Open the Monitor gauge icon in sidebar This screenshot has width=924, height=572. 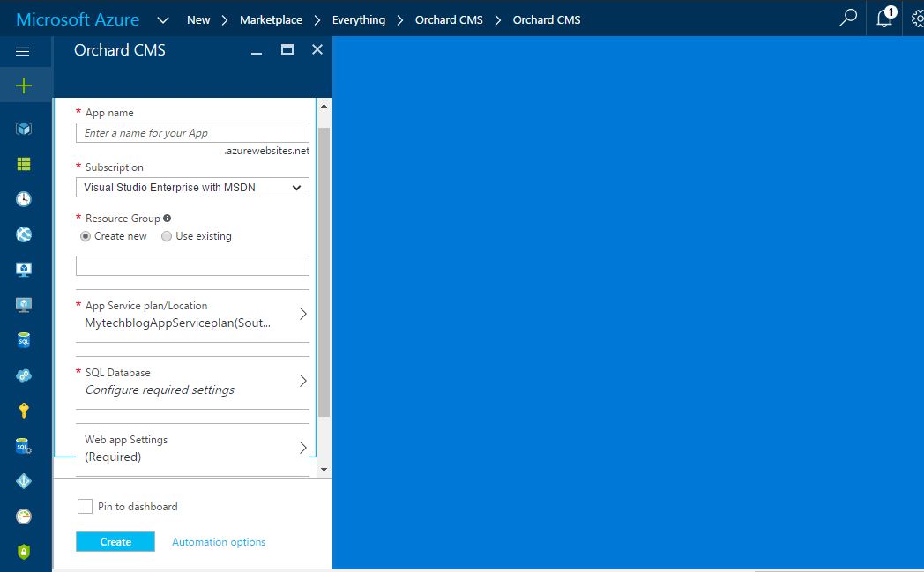pos(24,516)
